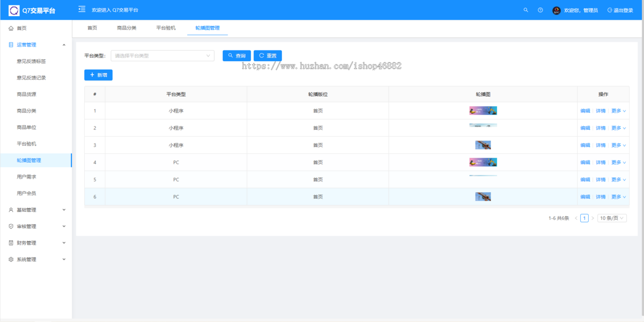The width and height of the screenshot is (644, 322).
Task: Click 编辑 link for row 3
Action: pos(585,145)
